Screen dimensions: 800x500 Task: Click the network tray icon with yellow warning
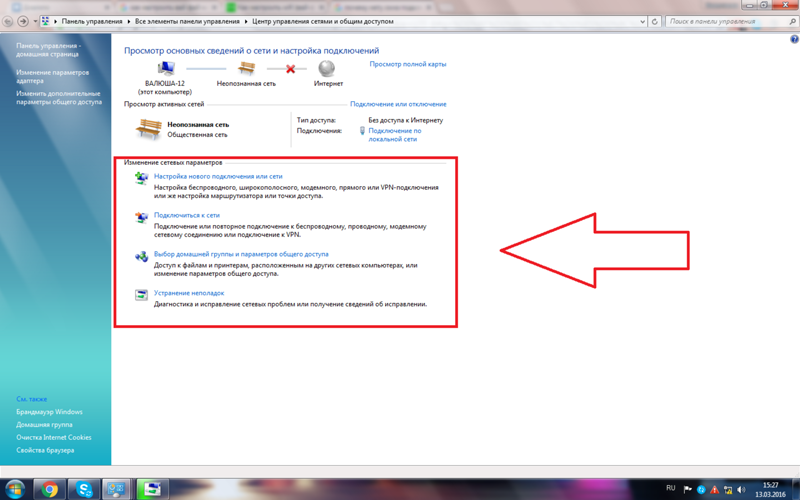point(728,490)
